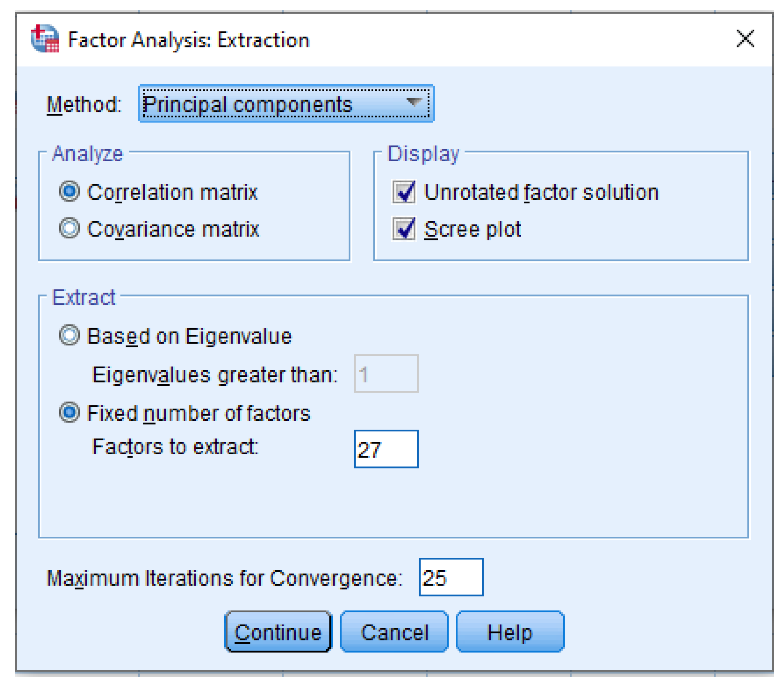Click the Principal components combo box

tap(286, 103)
